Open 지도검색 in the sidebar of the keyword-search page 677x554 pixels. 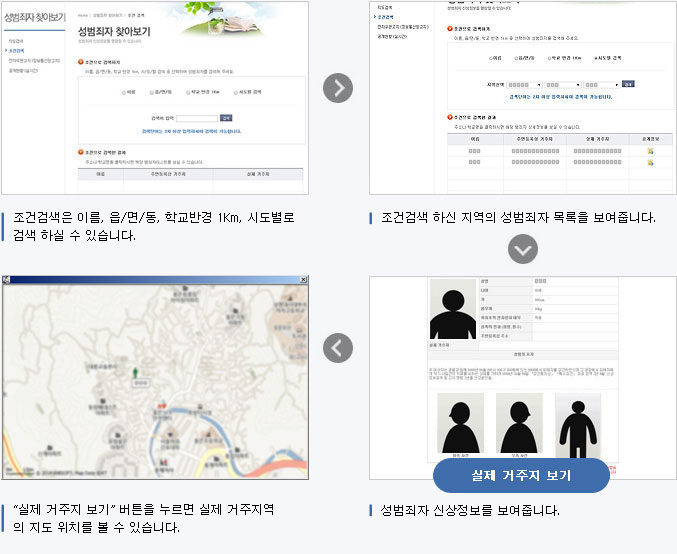pyautogui.click(x=16, y=41)
